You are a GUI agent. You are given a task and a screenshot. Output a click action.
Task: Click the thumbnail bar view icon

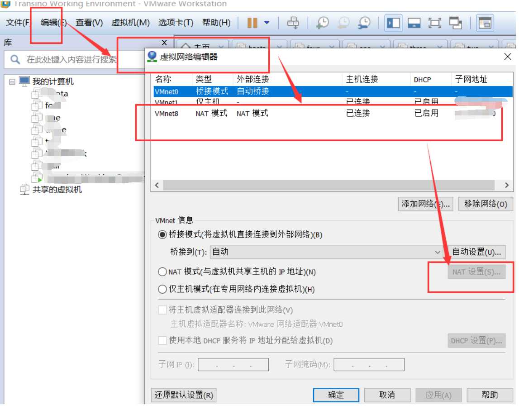414,23
